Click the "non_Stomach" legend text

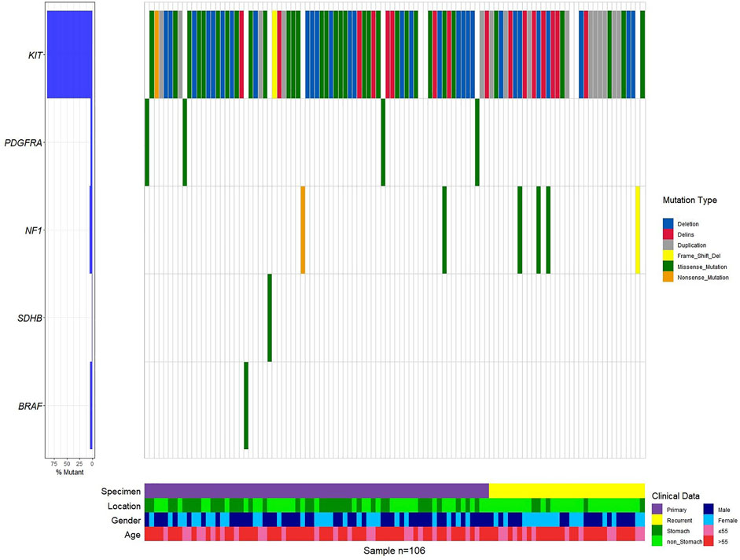pyautogui.click(x=684, y=542)
